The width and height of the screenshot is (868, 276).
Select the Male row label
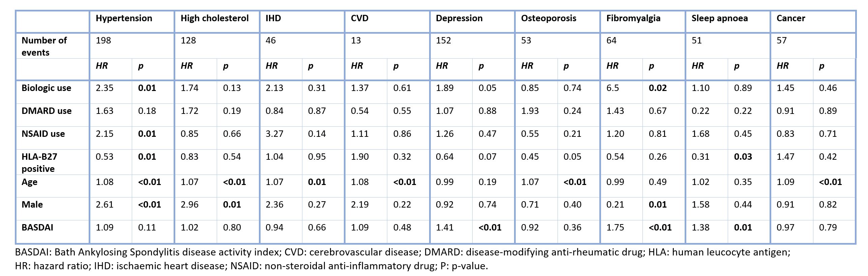(x=32, y=205)
